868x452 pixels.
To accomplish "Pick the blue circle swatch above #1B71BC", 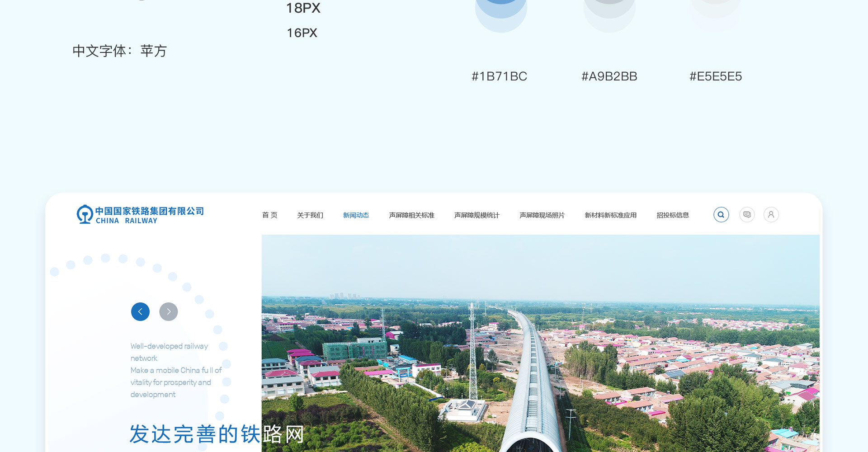I will [x=501, y=11].
